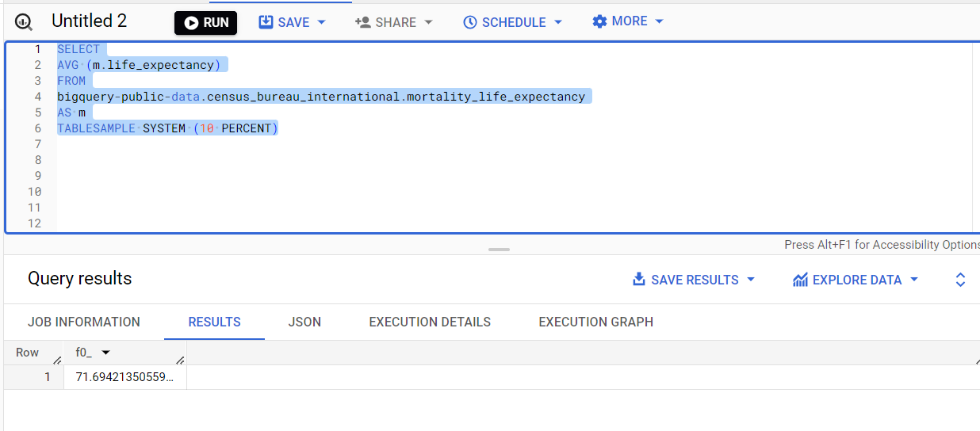Switch to the JOB INFORMATION tab
Image resolution: width=980 pixels, height=431 pixels.
point(84,322)
